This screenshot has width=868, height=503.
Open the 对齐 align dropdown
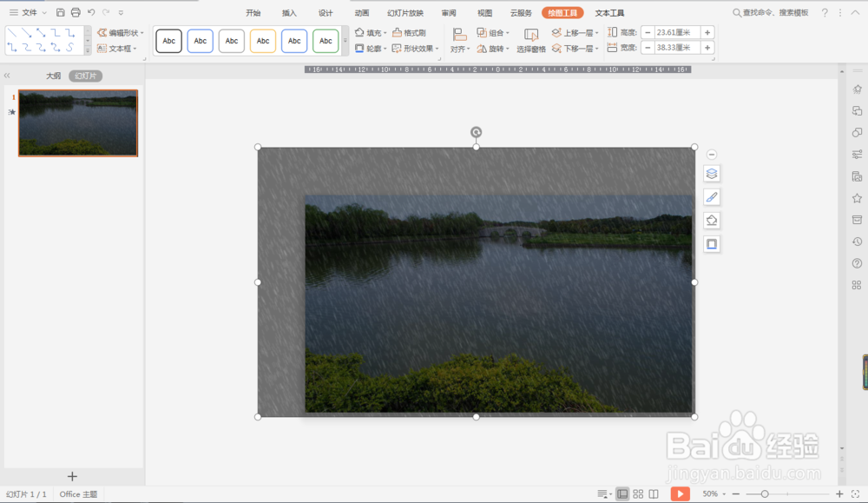coord(459,41)
